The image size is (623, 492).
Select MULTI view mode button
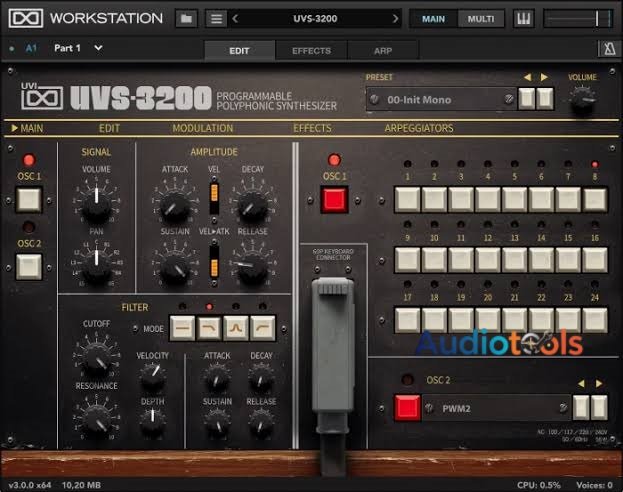pyautogui.click(x=481, y=19)
